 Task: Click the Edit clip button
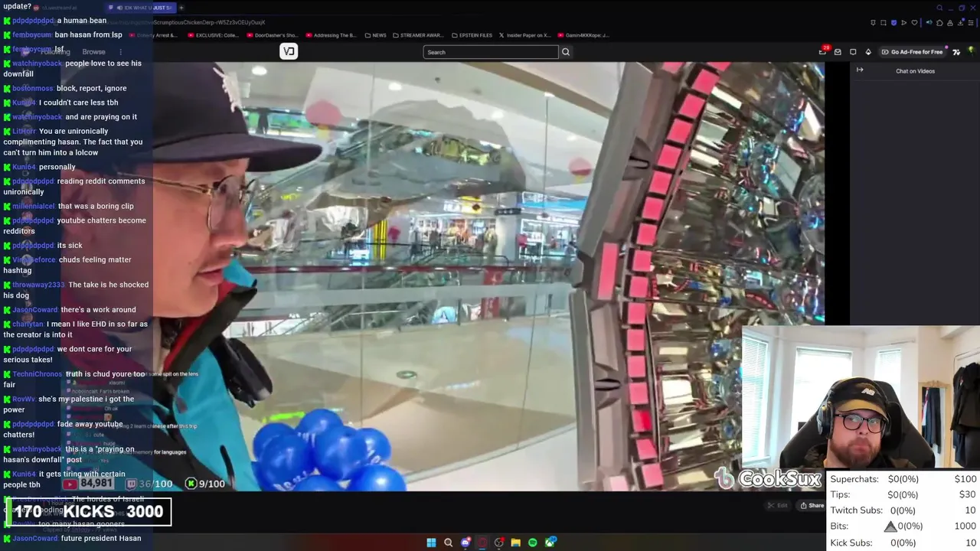[778, 505]
